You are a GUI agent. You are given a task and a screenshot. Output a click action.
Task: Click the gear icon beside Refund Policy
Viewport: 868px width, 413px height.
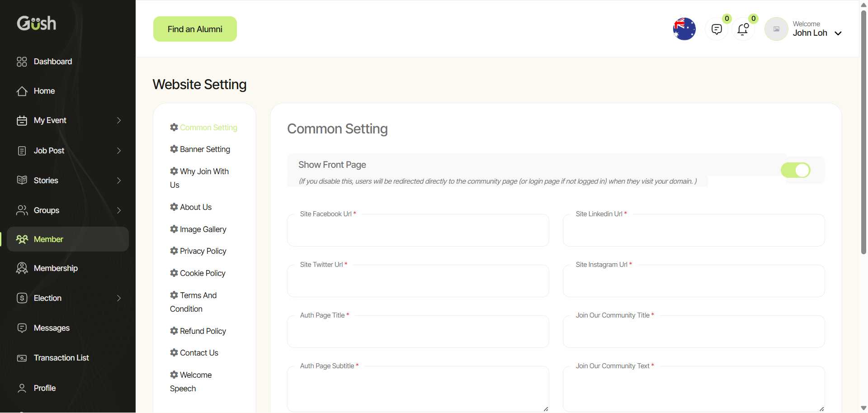coord(174,331)
